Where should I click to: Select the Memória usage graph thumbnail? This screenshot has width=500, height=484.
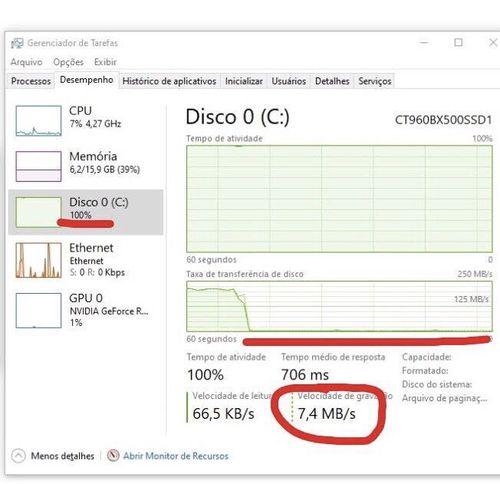coord(39,166)
